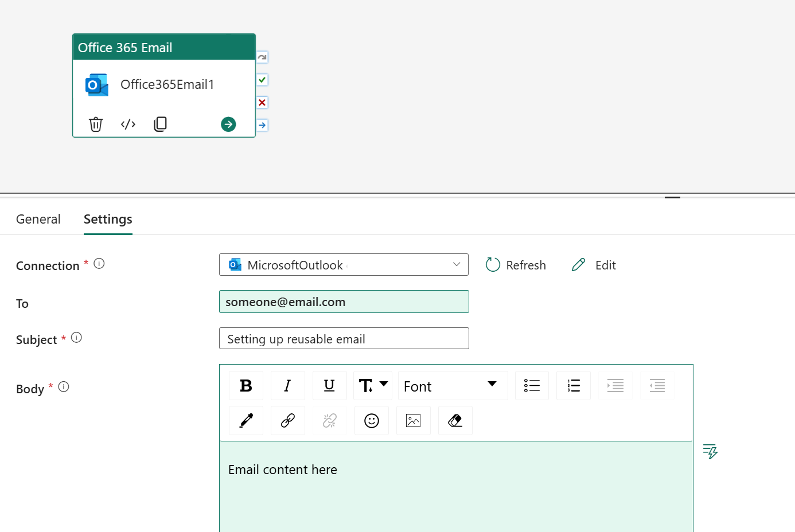Click the To field with someone@email.com
Image resolution: width=795 pixels, height=532 pixels.
tap(344, 302)
